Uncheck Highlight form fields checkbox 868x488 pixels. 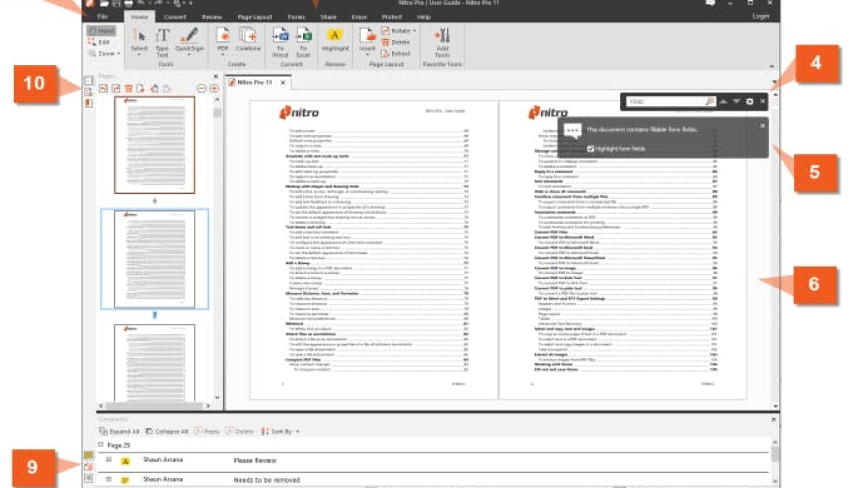click(x=590, y=149)
